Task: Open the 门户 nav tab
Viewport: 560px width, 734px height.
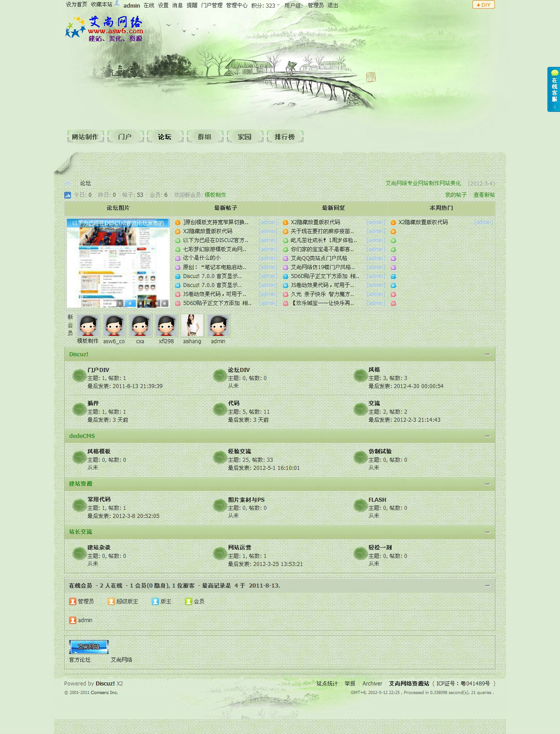Action: (x=125, y=137)
